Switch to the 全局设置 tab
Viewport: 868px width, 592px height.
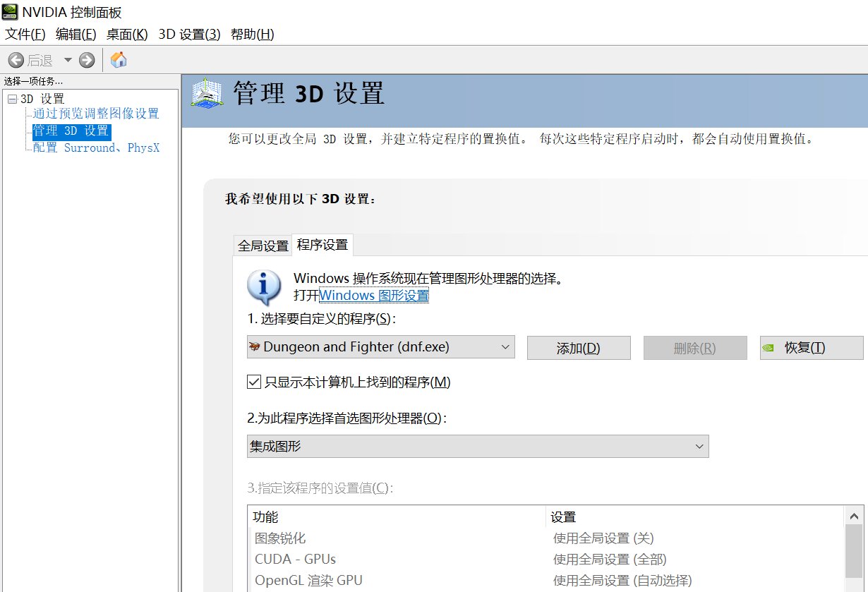(x=263, y=246)
